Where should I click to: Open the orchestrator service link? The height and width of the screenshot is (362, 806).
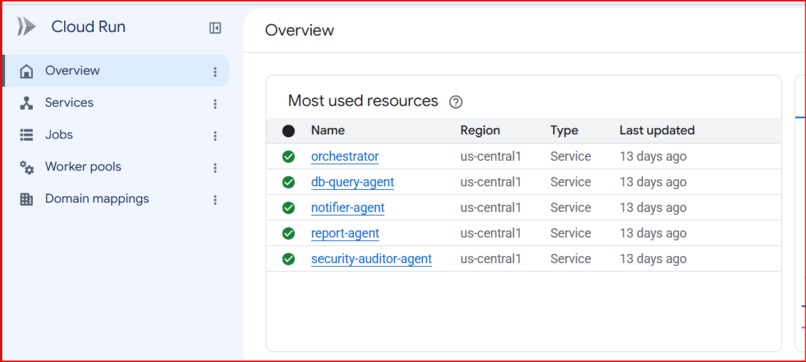tap(345, 156)
